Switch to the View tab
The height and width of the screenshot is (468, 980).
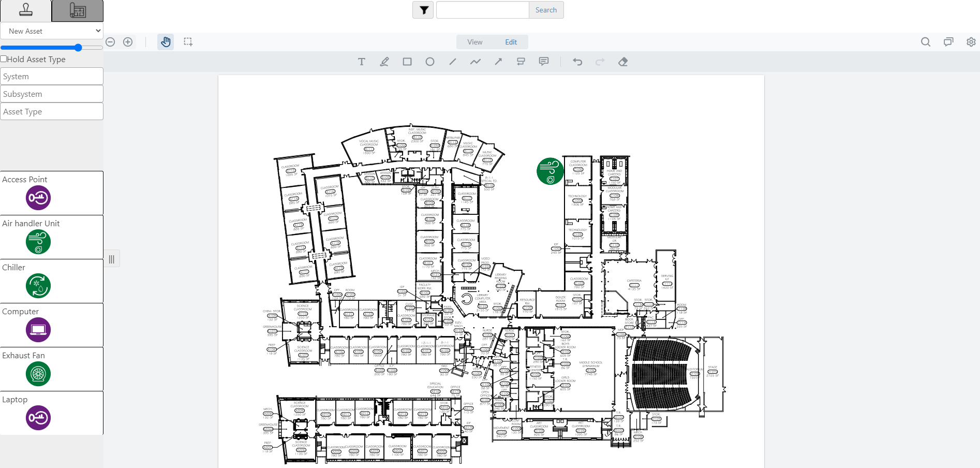pos(474,42)
